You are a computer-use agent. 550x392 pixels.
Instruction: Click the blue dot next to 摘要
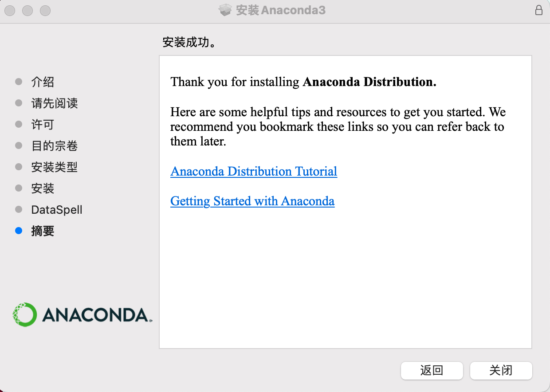point(19,231)
